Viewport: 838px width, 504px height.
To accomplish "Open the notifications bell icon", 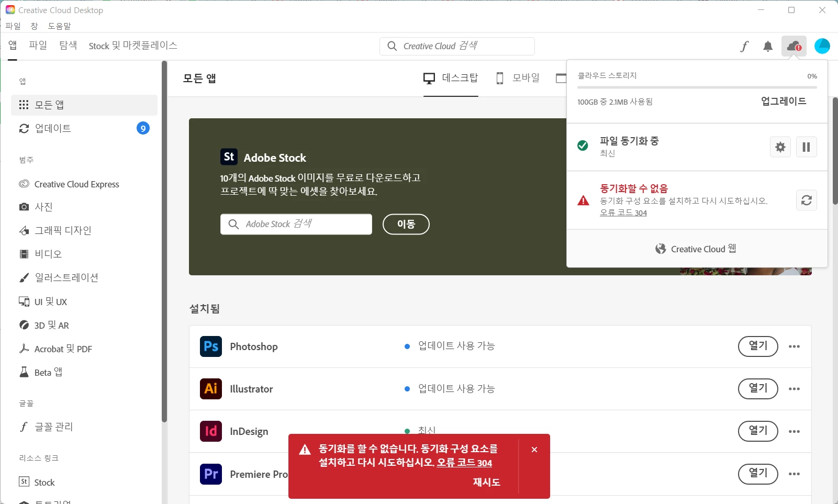I will (768, 47).
